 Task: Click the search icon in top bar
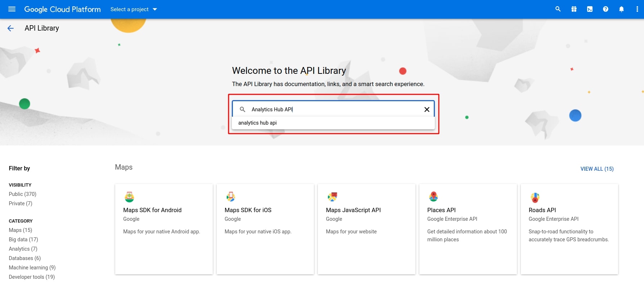[558, 9]
